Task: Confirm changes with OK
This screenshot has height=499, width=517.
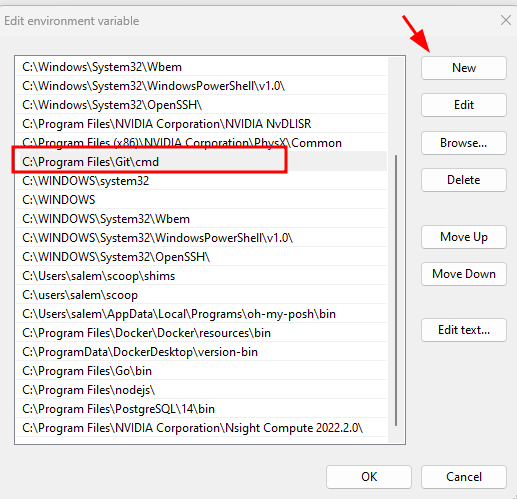Action: tap(369, 477)
